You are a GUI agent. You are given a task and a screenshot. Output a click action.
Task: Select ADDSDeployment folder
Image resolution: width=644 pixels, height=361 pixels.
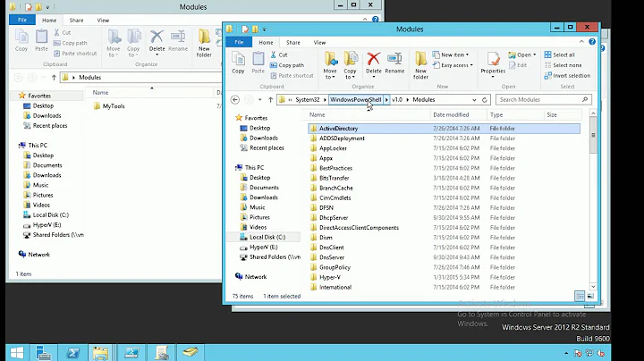pyautogui.click(x=342, y=139)
